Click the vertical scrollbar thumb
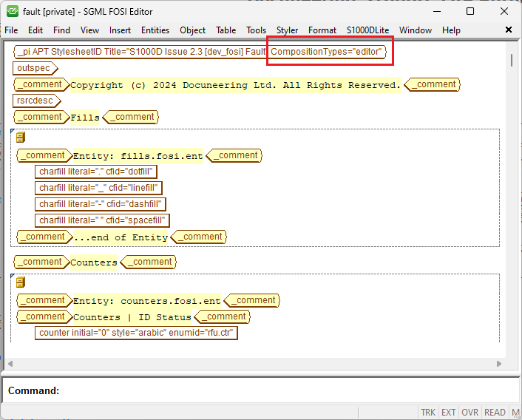This screenshot has width=522, height=420. (512, 60)
